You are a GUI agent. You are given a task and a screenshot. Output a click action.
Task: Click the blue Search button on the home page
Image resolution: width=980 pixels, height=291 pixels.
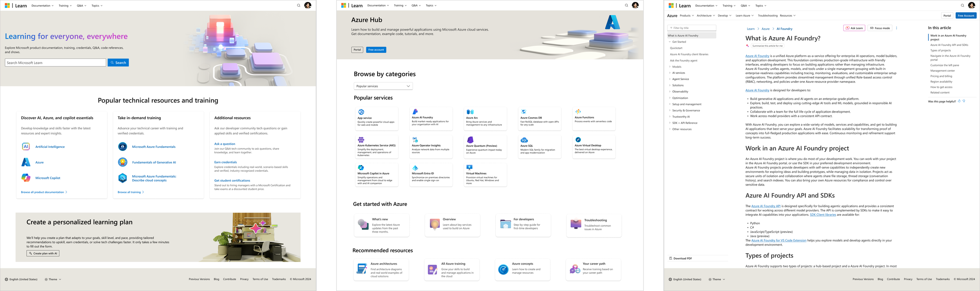pyautogui.click(x=118, y=63)
